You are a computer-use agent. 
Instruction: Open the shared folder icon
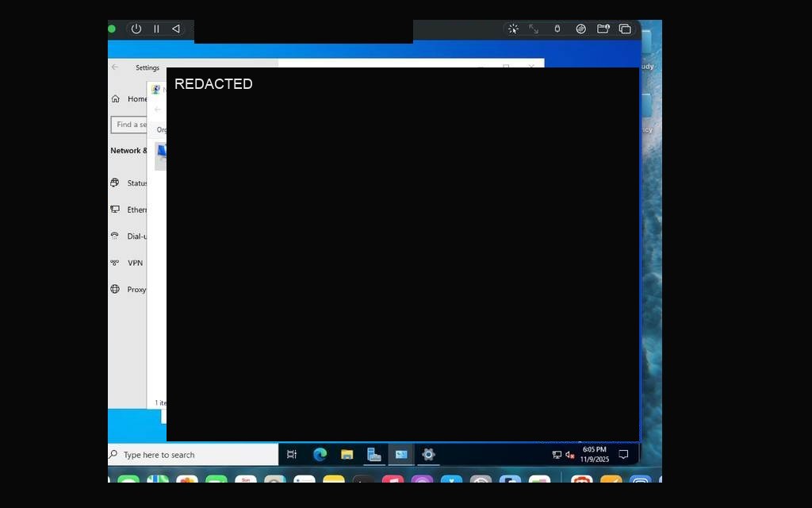(603, 29)
